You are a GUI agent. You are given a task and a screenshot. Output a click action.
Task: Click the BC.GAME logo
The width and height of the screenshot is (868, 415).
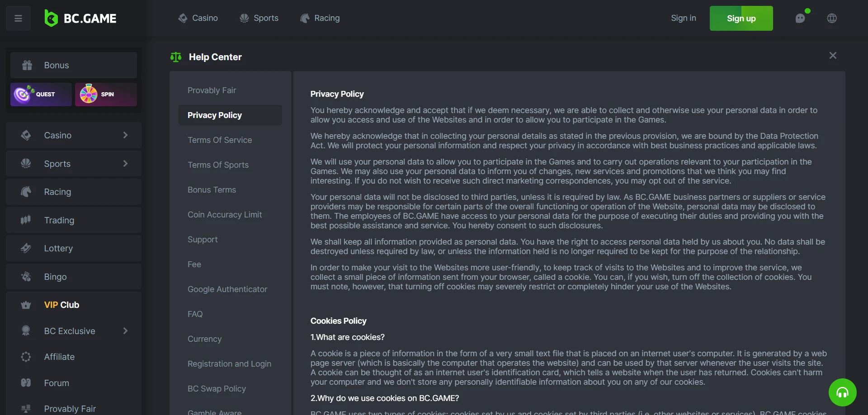tap(80, 19)
